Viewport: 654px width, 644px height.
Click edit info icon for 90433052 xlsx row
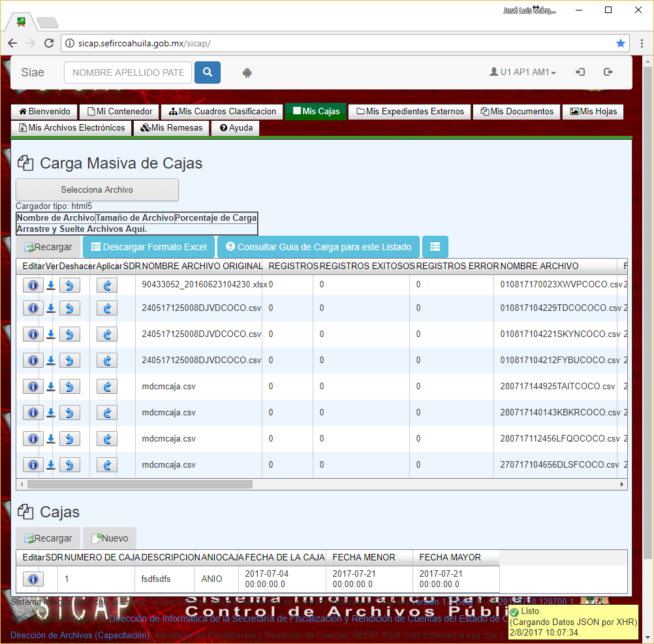[33, 285]
